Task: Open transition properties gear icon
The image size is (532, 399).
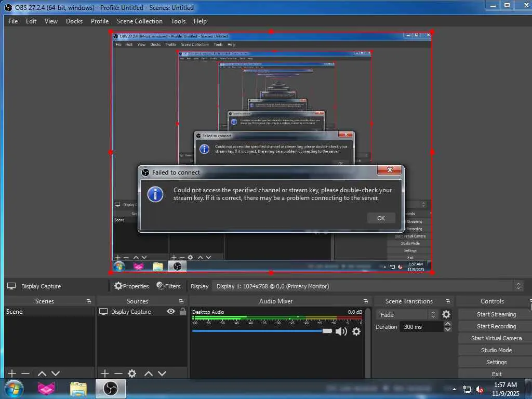Action: 446,314
